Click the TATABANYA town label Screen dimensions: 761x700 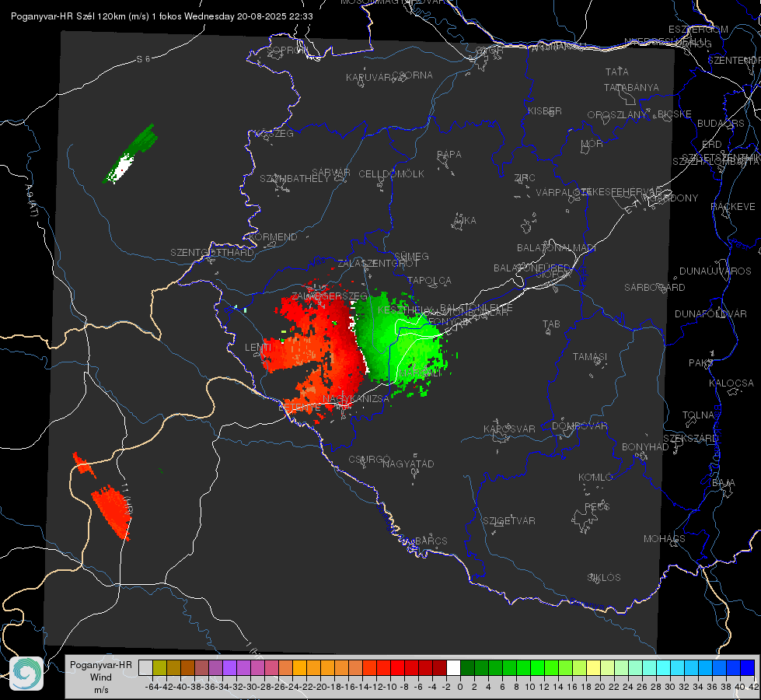(x=631, y=87)
